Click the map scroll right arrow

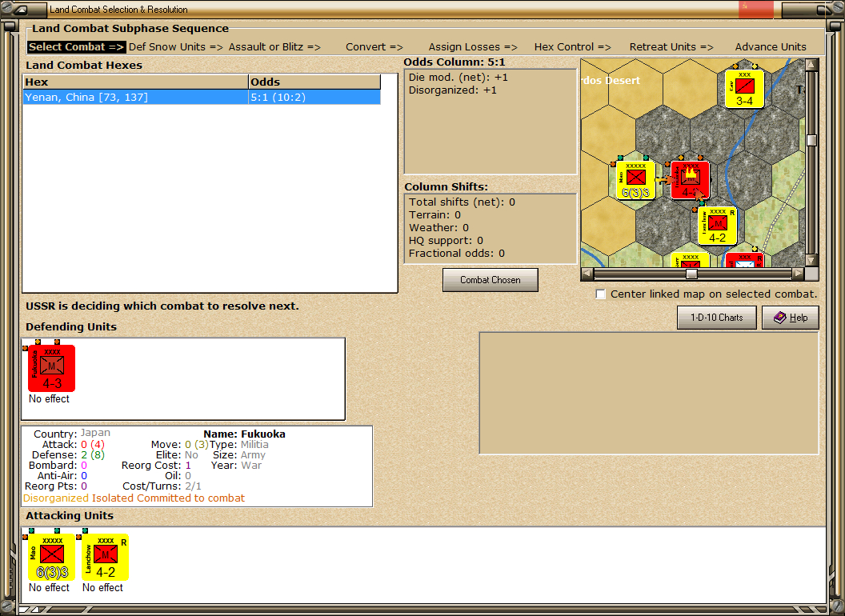tap(798, 274)
